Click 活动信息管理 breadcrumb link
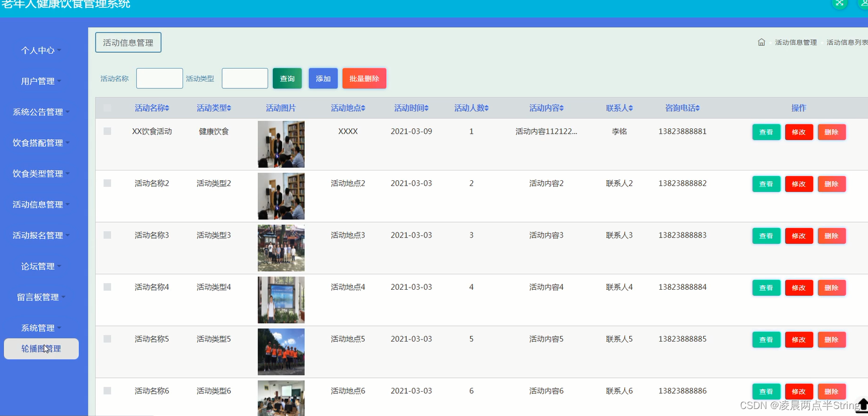This screenshot has height=416, width=868. pyautogui.click(x=796, y=42)
